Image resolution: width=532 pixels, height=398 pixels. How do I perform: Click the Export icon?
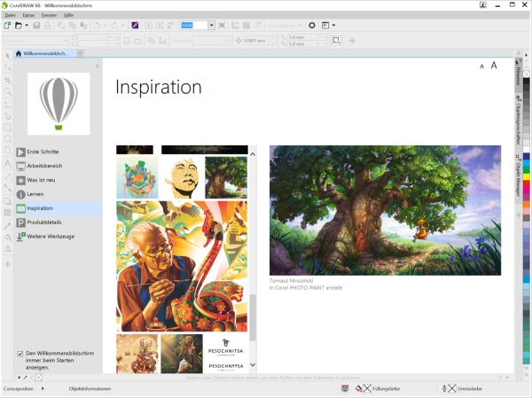click(x=160, y=25)
